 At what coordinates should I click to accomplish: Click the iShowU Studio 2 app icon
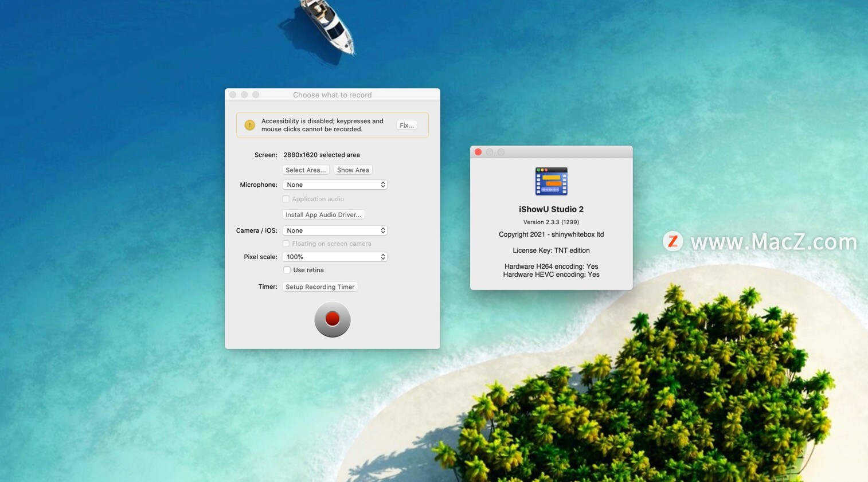(551, 182)
